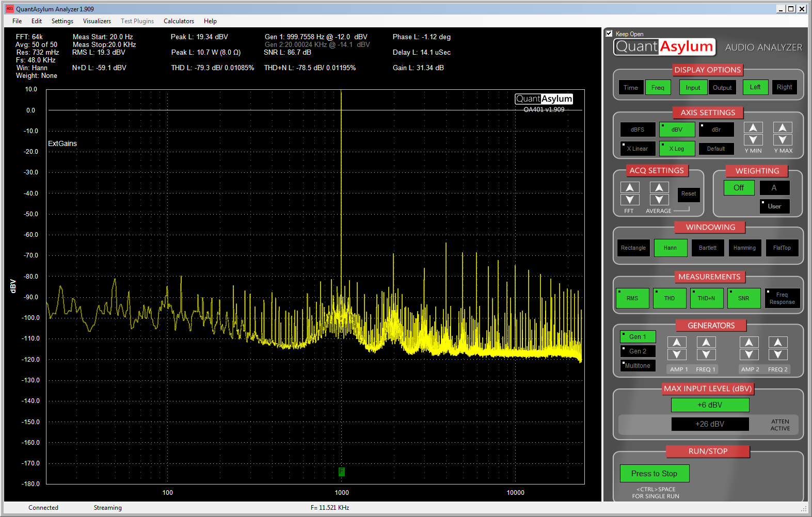Enable A weighting

pyautogui.click(x=774, y=188)
